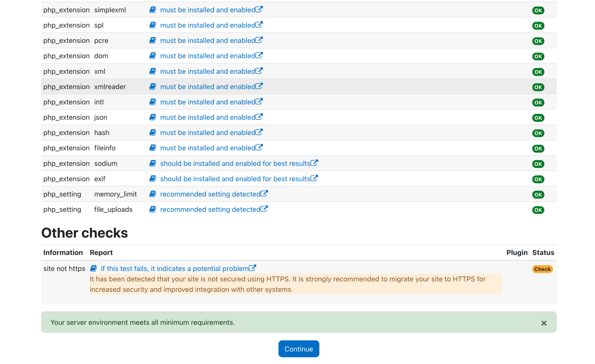Click the documentation icon for hash extension

coord(153,132)
